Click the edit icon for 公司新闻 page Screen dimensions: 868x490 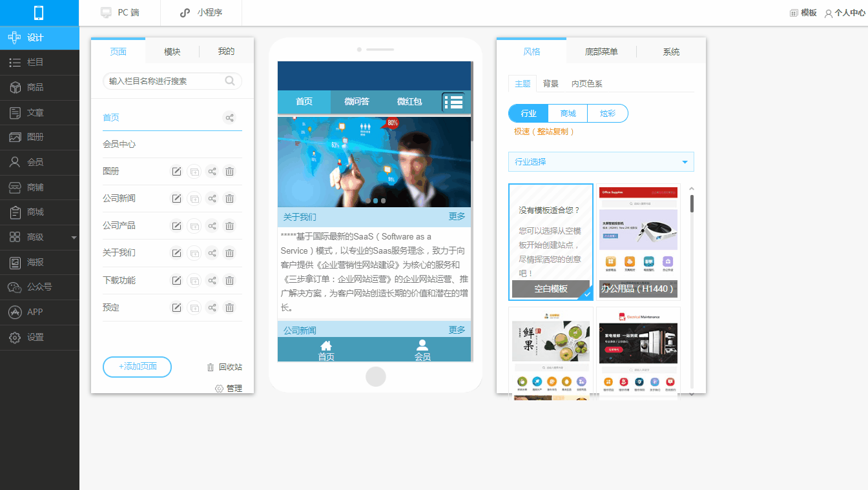coord(176,198)
